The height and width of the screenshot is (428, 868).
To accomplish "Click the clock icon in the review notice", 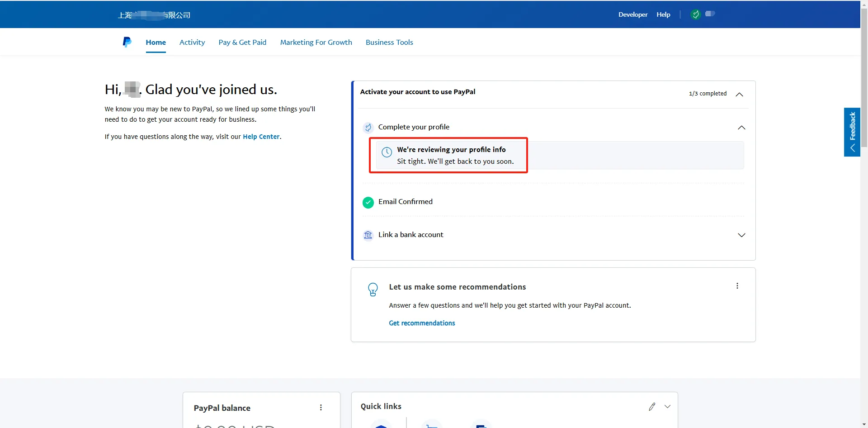I will (x=387, y=152).
